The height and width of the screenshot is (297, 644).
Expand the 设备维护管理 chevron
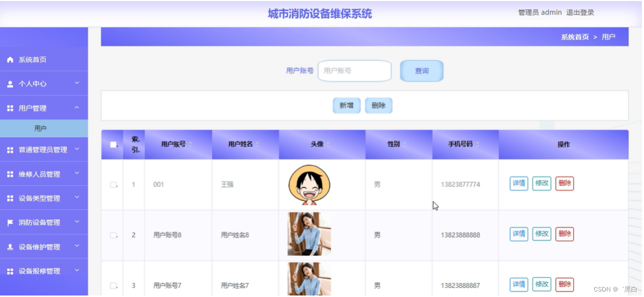click(x=77, y=246)
